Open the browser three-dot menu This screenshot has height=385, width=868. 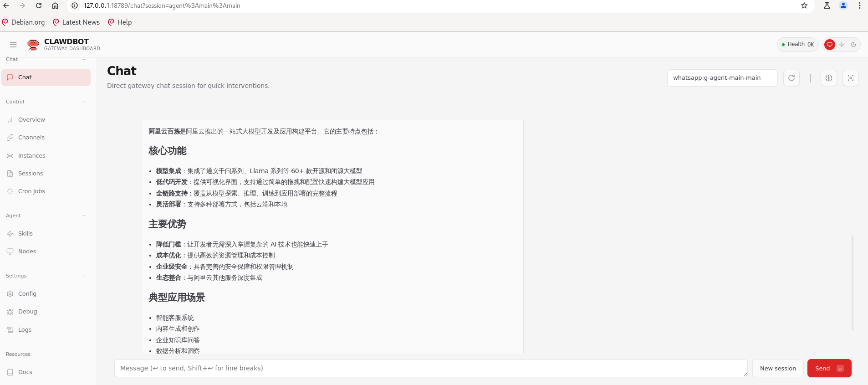point(860,5)
